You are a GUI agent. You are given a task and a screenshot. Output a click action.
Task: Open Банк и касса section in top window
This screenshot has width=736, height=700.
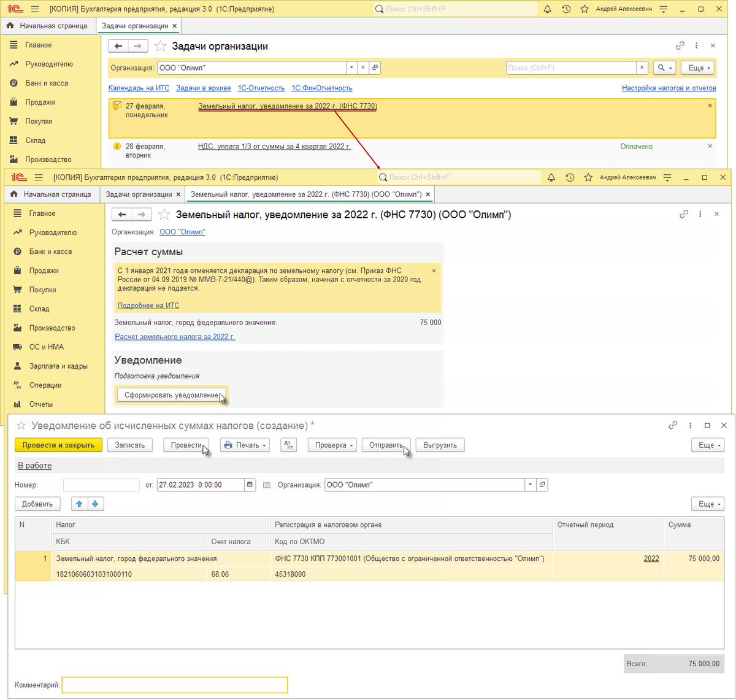coord(47,83)
